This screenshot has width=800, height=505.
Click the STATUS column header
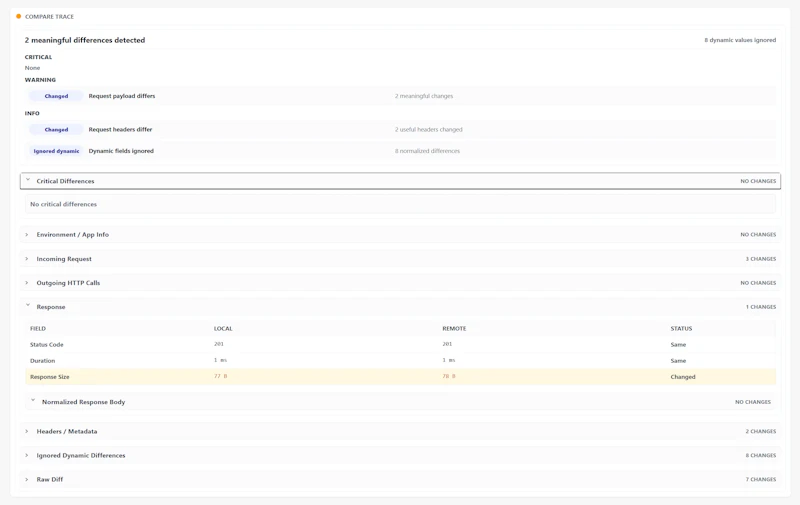681,329
